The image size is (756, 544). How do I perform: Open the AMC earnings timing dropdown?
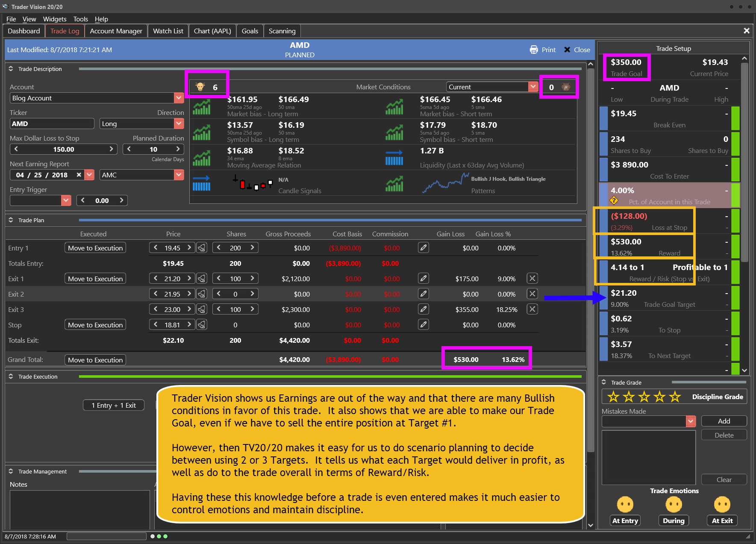coord(179,175)
